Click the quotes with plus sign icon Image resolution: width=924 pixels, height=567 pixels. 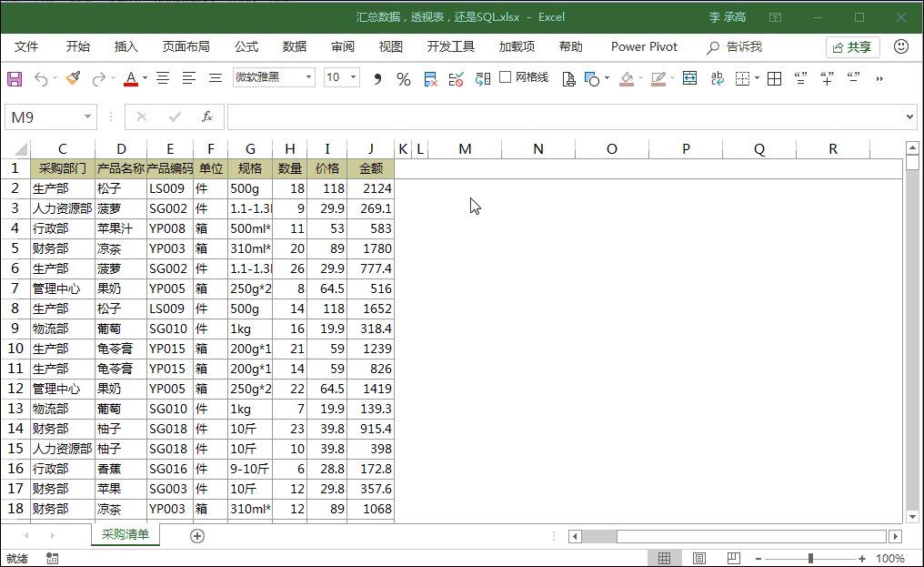coord(827,78)
